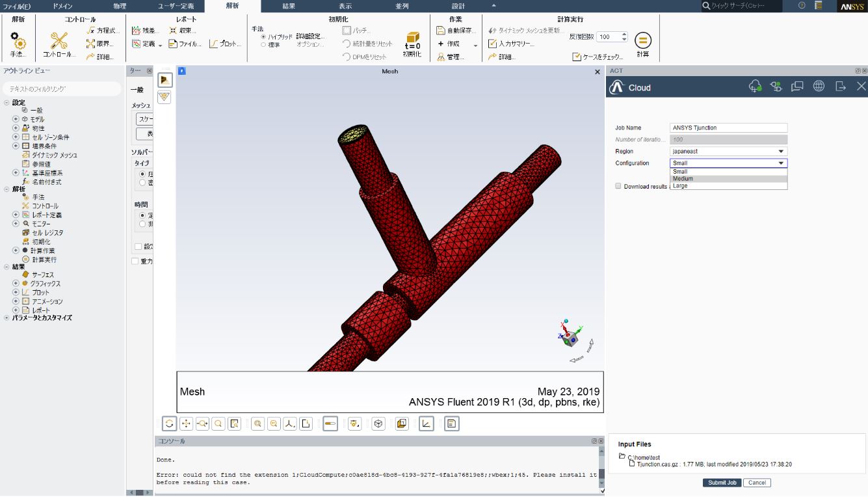868x497 pixels.
Task: Open the 限界 limits button
Action: coord(99,44)
